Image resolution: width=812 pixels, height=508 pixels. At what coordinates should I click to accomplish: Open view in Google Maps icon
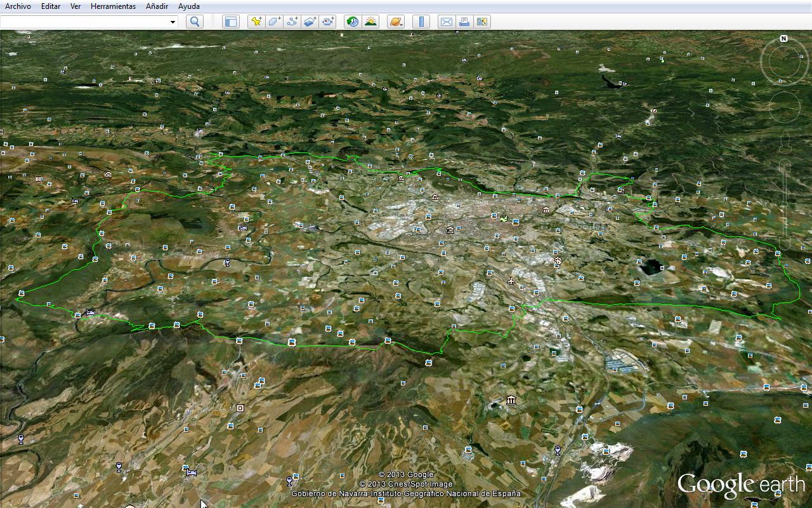[482, 22]
